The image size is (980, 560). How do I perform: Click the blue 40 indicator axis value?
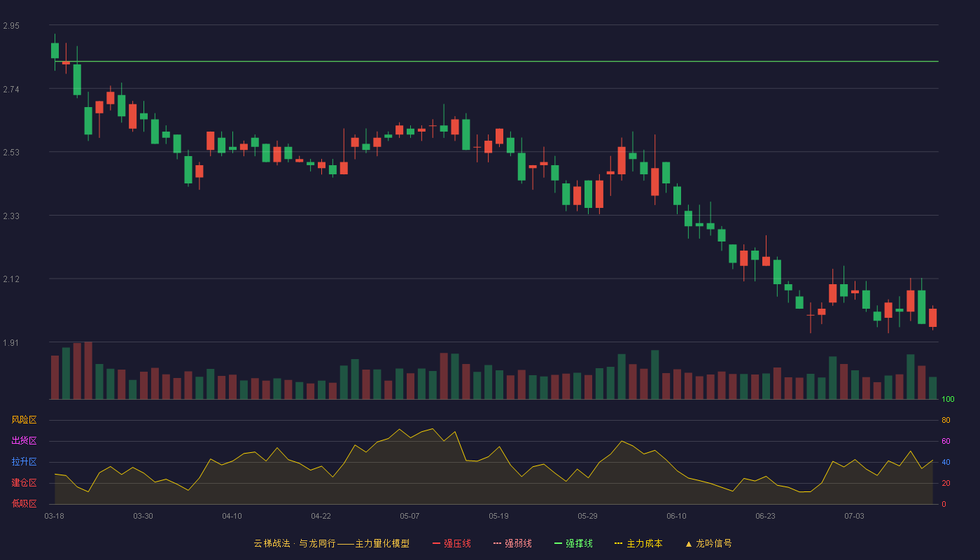(946, 462)
